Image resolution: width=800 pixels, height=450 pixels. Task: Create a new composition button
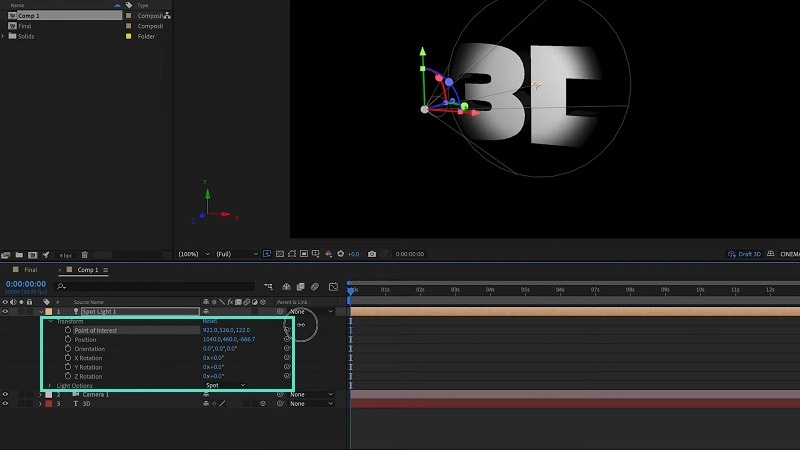pyautogui.click(x=33, y=255)
